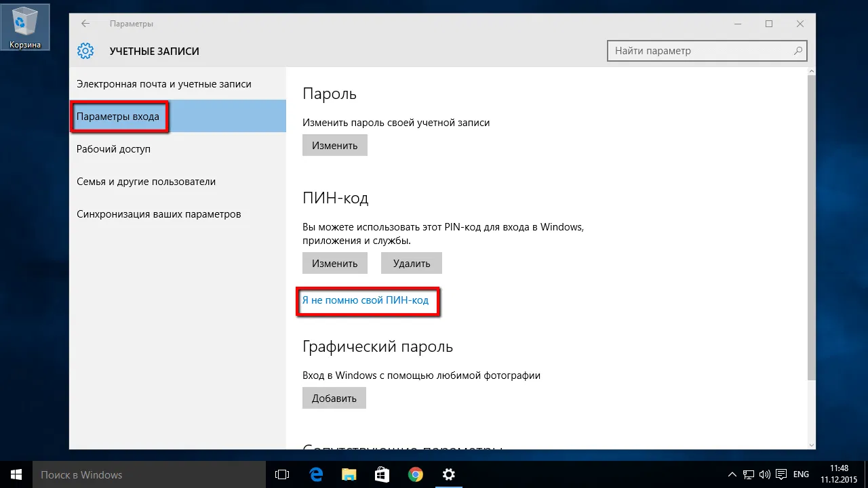The width and height of the screenshot is (868, 488).
Task: Show hidden system tray icons
Action: pyautogui.click(x=732, y=474)
